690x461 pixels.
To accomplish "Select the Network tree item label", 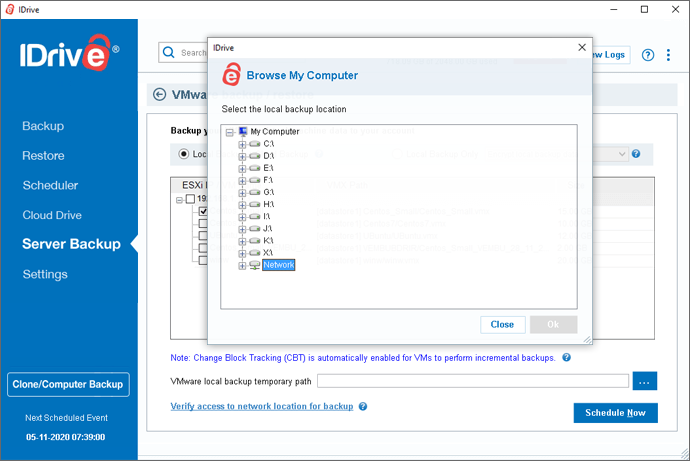I will (x=279, y=265).
